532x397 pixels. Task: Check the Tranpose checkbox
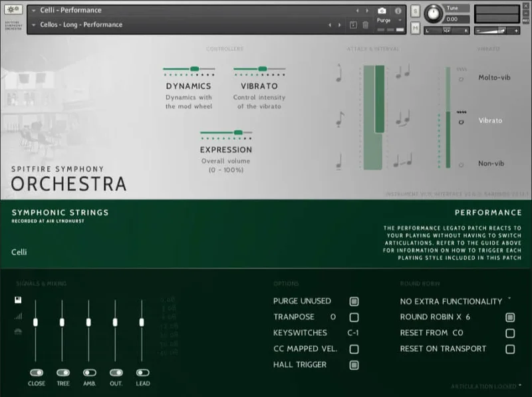pyautogui.click(x=354, y=317)
